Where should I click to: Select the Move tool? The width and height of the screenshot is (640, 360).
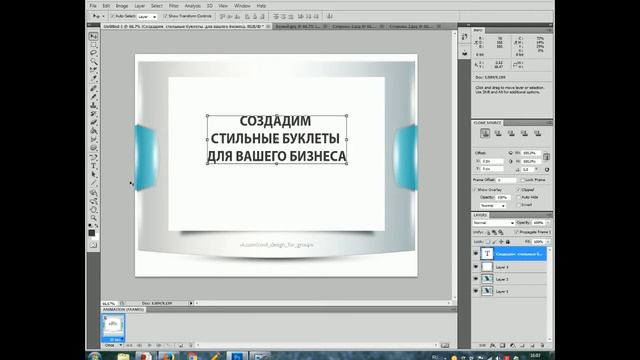coord(93,36)
